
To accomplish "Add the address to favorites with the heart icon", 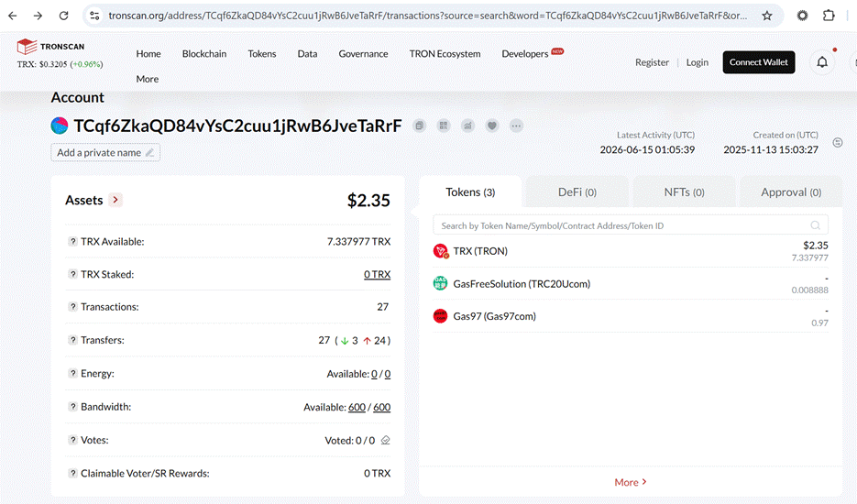I will tap(492, 126).
